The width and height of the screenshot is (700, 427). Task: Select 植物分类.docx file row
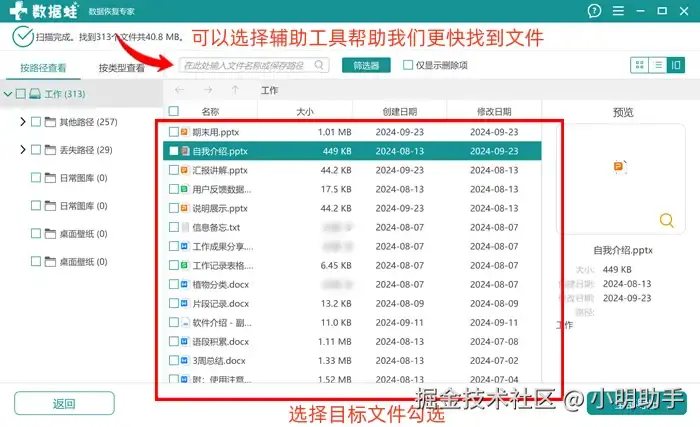[x=352, y=285]
